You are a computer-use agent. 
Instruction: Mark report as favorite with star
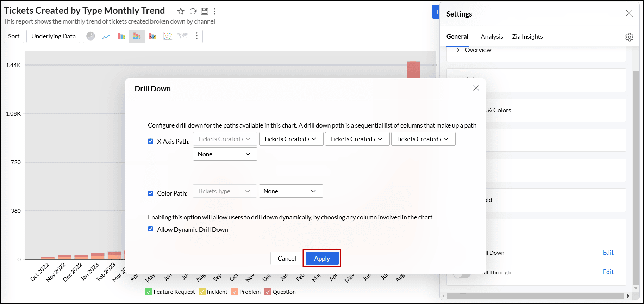tap(181, 11)
